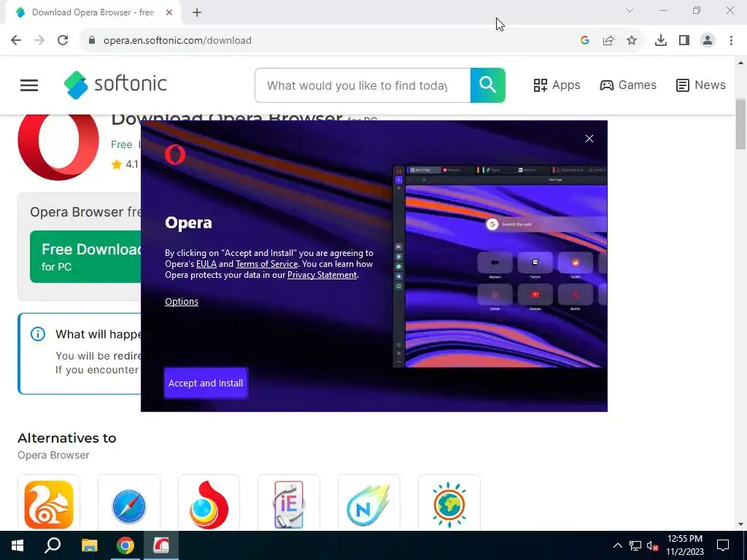The width and height of the screenshot is (747, 560).
Task: Open the Privacy Statement link
Action: coord(322,275)
